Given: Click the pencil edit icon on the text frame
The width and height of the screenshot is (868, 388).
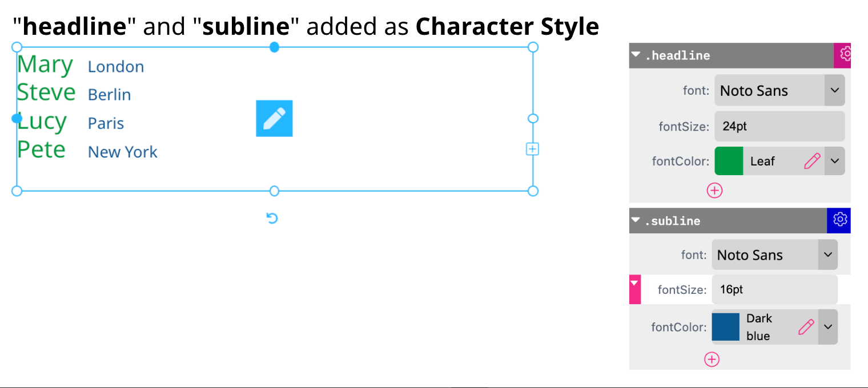Looking at the screenshot, I should pos(274,118).
